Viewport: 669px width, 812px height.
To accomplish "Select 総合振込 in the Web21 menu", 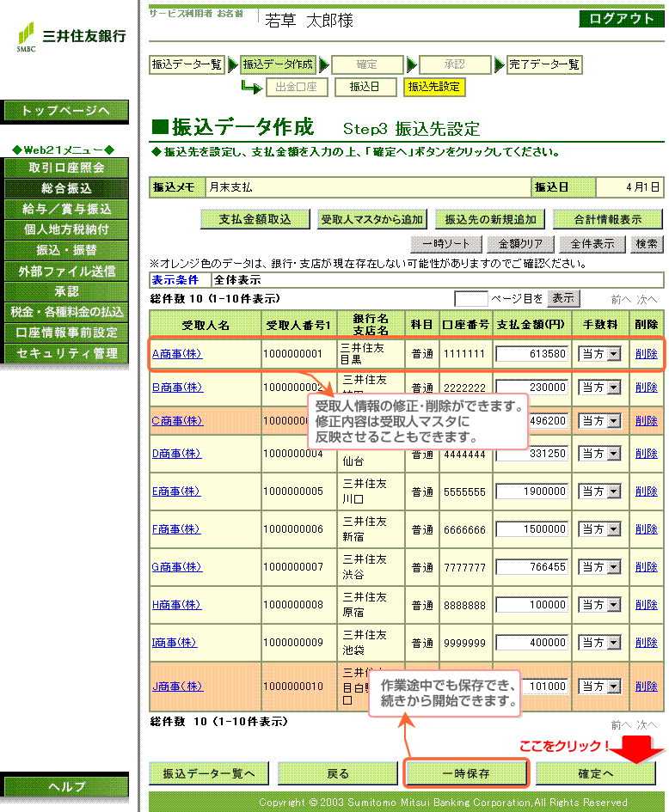I will coord(66,188).
